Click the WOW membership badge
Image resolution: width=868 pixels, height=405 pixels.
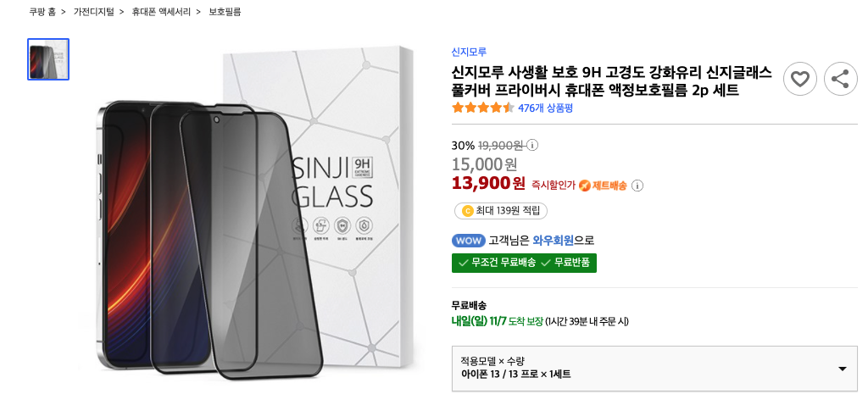(x=469, y=241)
